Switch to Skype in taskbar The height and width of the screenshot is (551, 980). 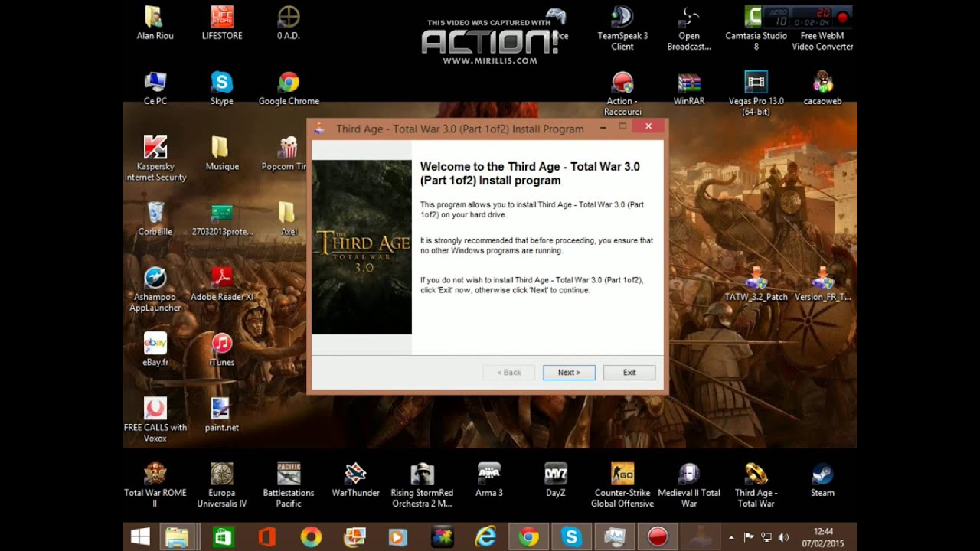571,537
